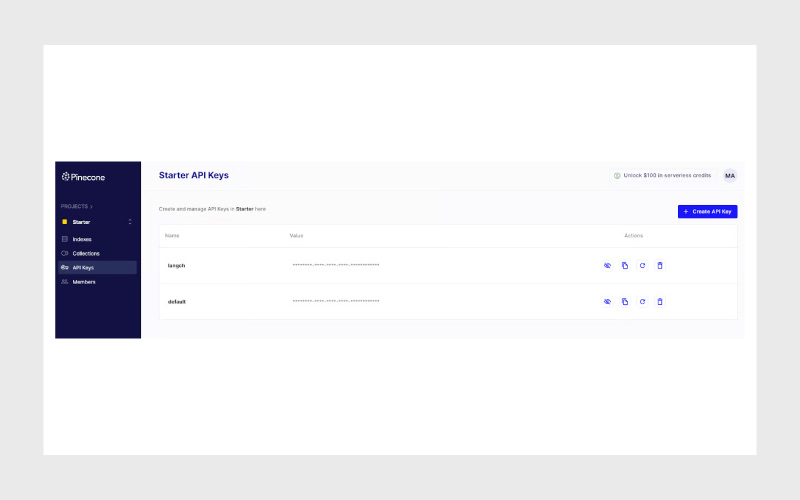Click the yellow Starter project color square
The height and width of the screenshot is (500, 800).
click(x=65, y=221)
